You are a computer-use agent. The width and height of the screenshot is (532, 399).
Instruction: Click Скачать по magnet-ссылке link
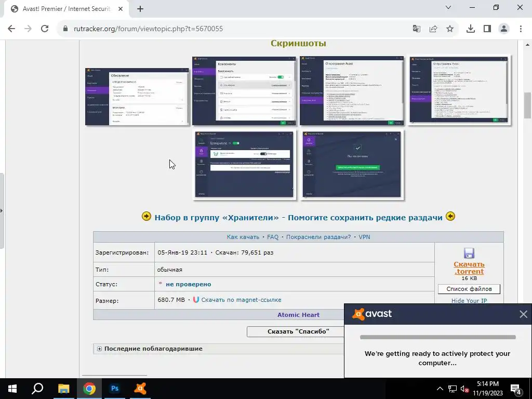[241, 300]
